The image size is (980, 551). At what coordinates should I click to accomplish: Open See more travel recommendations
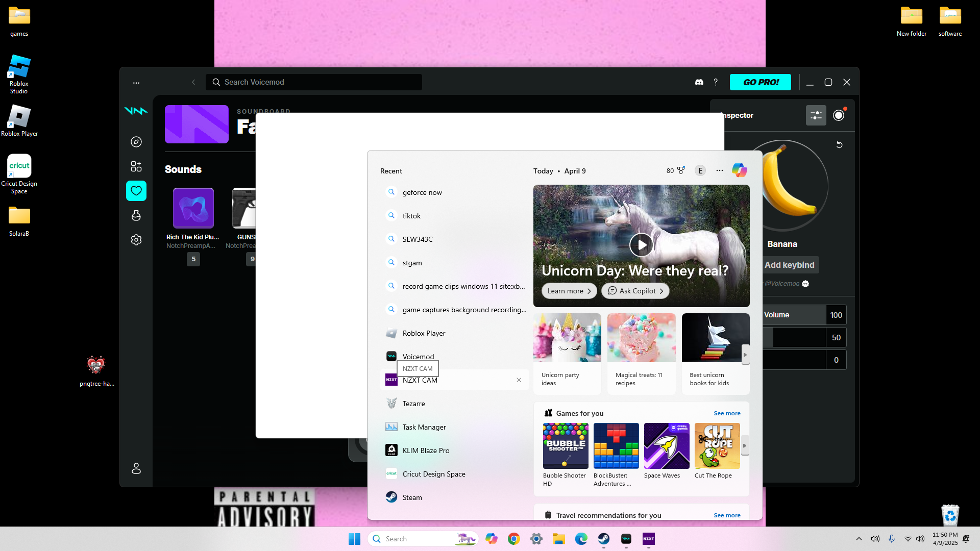click(727, 515)
